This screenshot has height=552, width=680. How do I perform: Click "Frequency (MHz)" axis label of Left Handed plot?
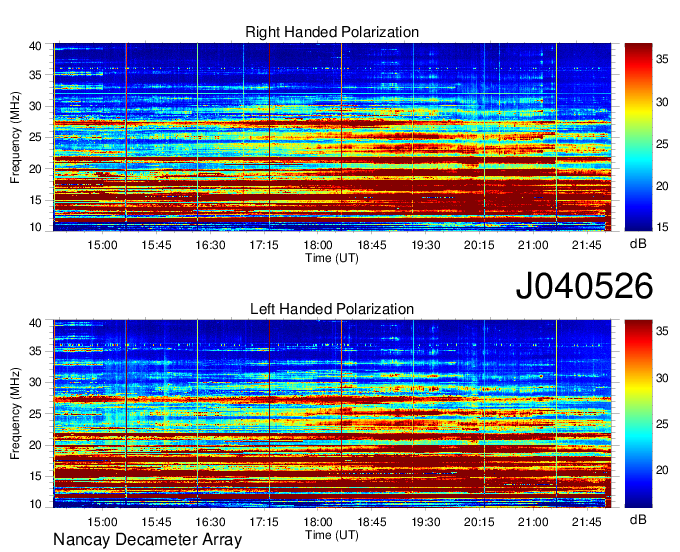point(15,414)
